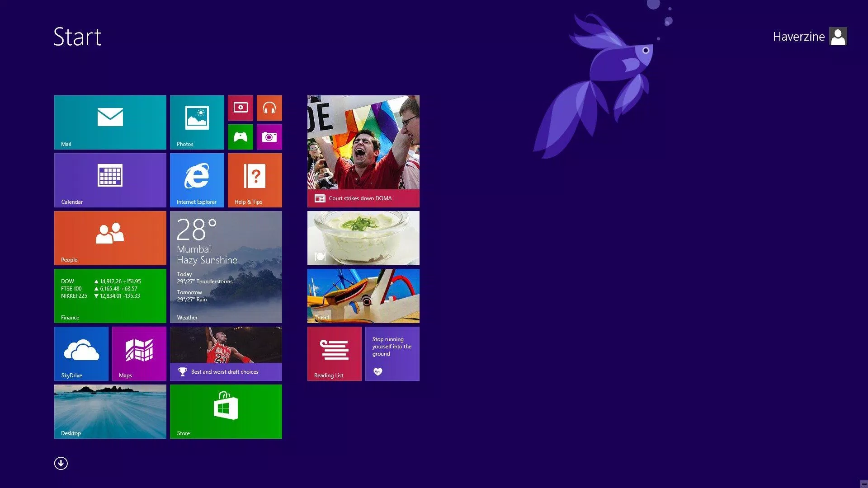Open the Video app tile
868x488 pixels.
[240, 108]
